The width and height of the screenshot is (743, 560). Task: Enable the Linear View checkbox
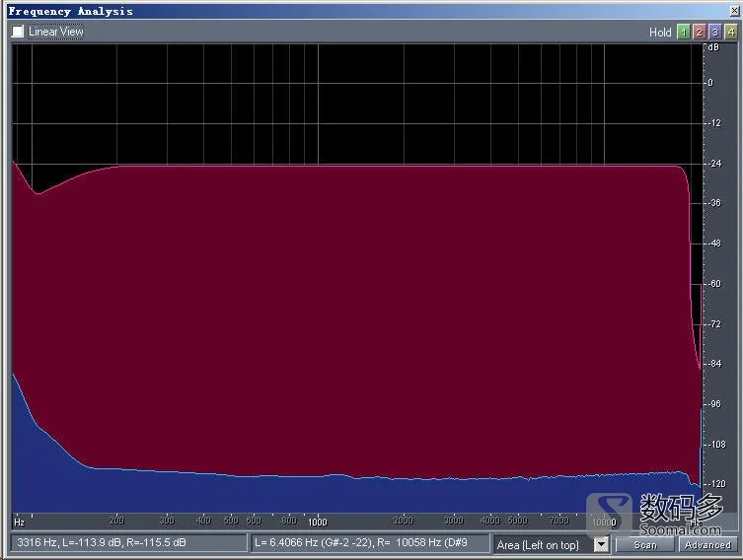coord(18,32)
